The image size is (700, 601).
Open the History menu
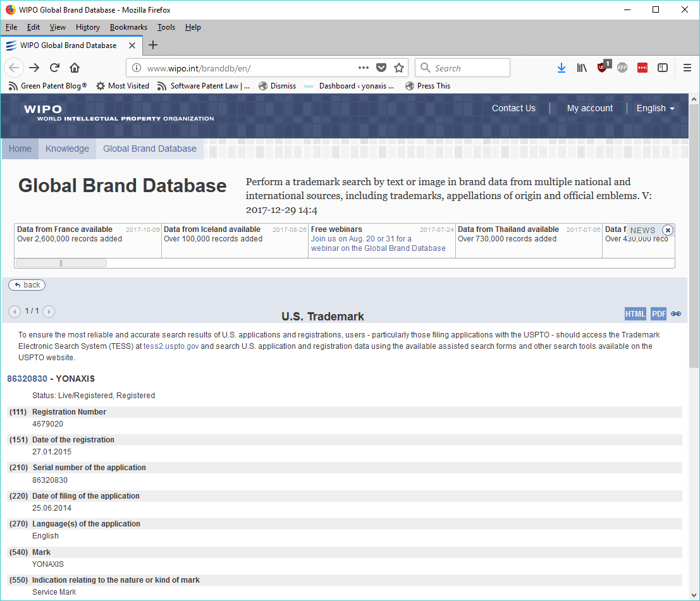click(x=87, y=27)
